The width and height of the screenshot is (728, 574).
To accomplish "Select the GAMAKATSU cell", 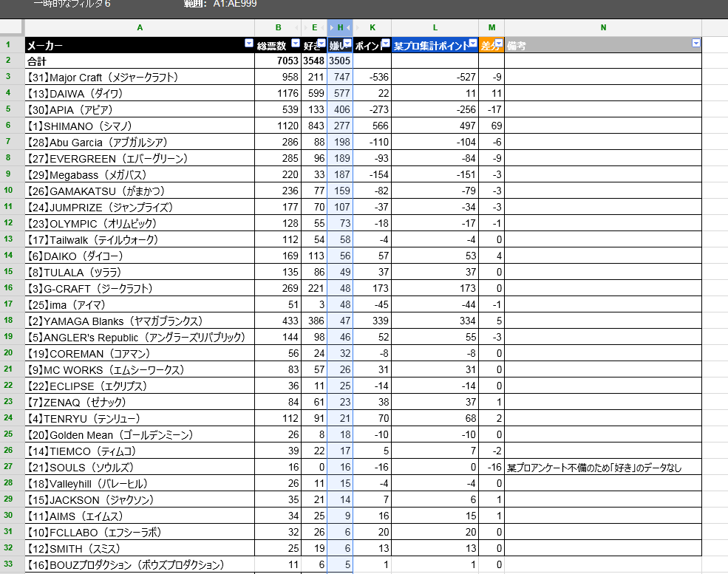I will pyautogui.click(x=140, y=191).
